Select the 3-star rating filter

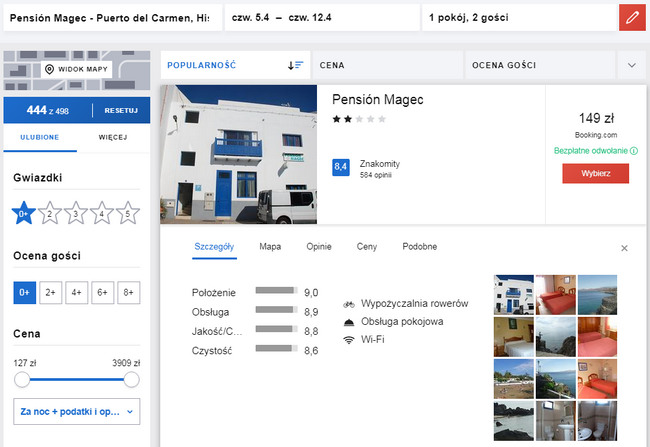point(75,212)
